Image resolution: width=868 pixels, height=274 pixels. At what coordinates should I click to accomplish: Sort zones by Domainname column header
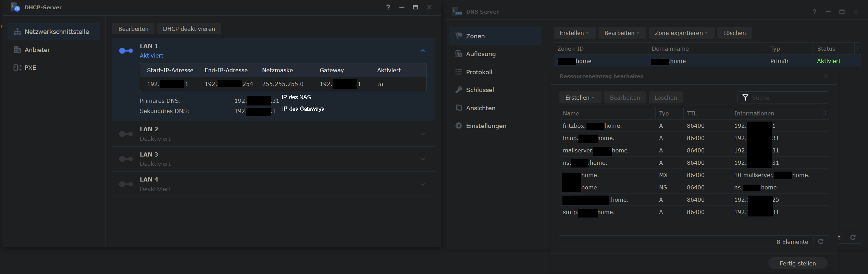(707, 49)
